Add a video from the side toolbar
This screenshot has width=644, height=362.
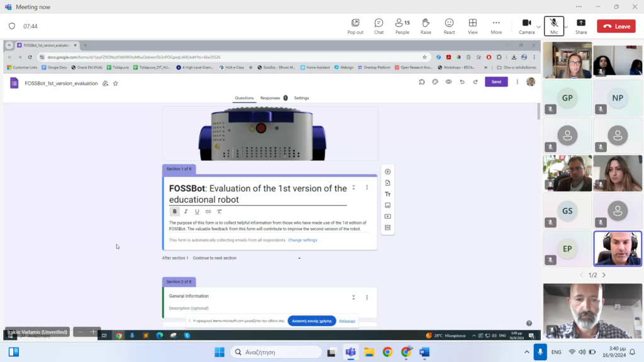(387, 216)
